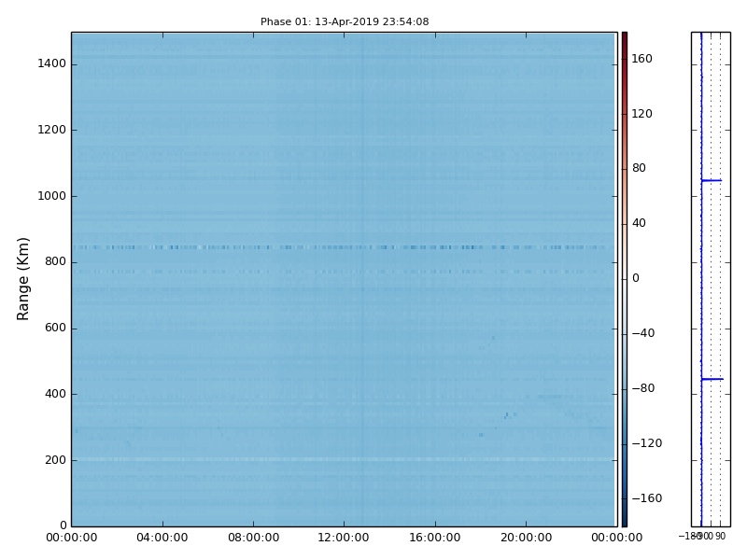This screenshot has height=560, width=747.
Task: Click the upper horizontal spike in profile panel
Action: 712,180
